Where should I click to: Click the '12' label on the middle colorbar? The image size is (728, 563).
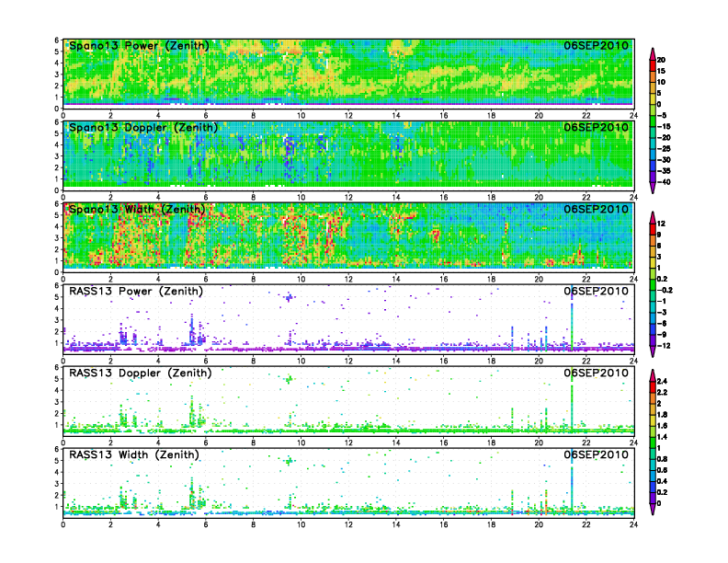click(661, 224)
